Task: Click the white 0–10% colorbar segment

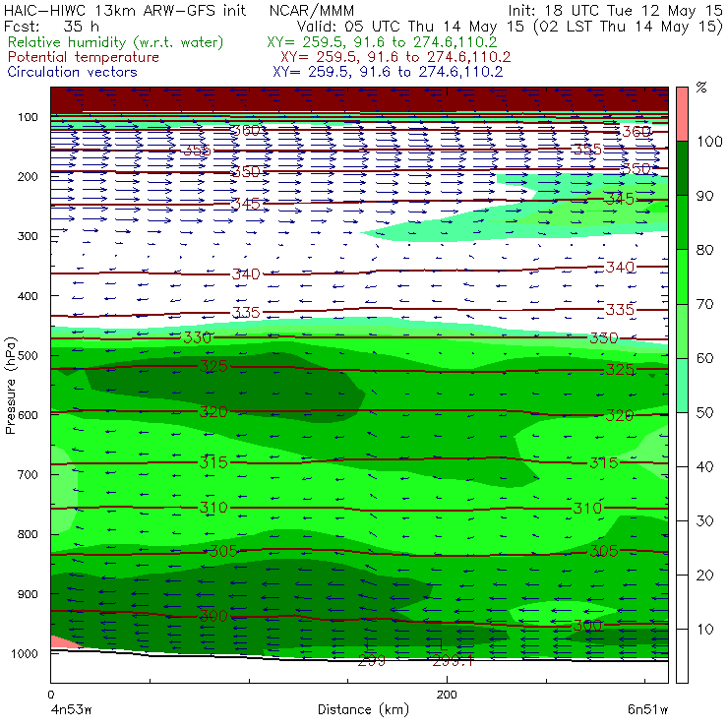Action: 682,656
